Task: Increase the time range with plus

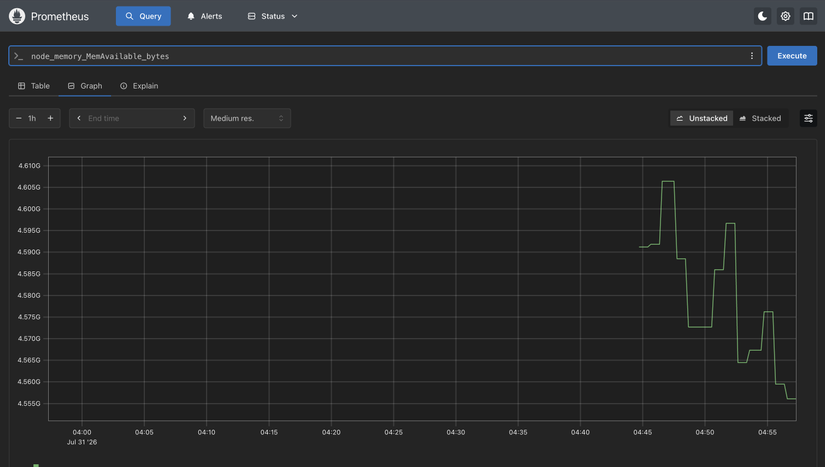Action: pyautogui.click(x=51, y=118)
